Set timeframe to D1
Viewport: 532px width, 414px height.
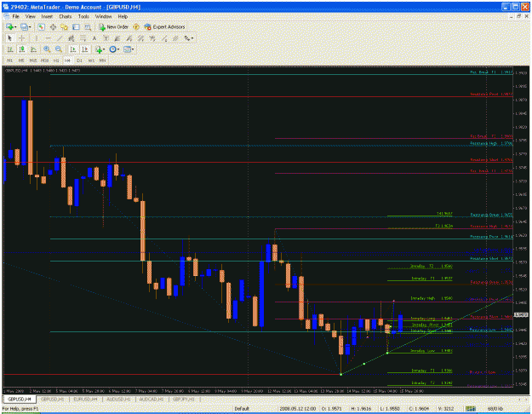click(x=79, y=60)
